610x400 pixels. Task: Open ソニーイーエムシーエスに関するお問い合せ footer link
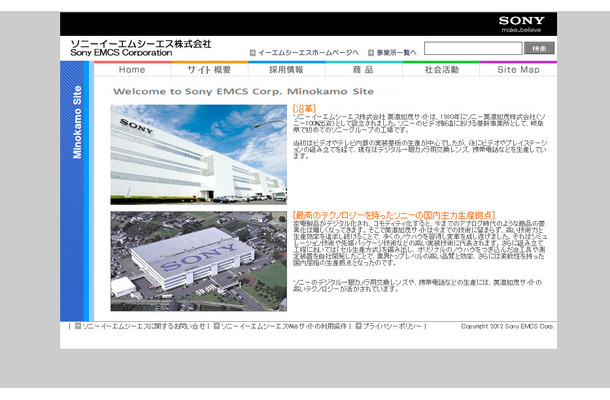coord(144,326)
